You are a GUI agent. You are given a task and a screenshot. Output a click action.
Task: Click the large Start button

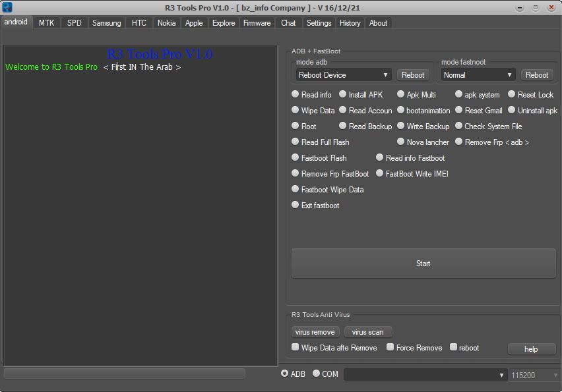coord(423,263)
